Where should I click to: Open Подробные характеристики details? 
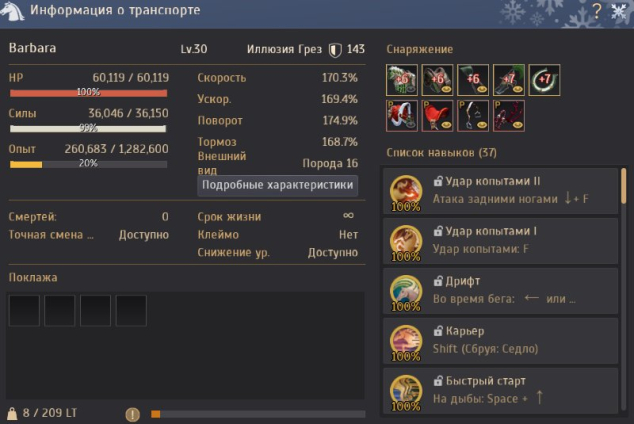point(277,185)
